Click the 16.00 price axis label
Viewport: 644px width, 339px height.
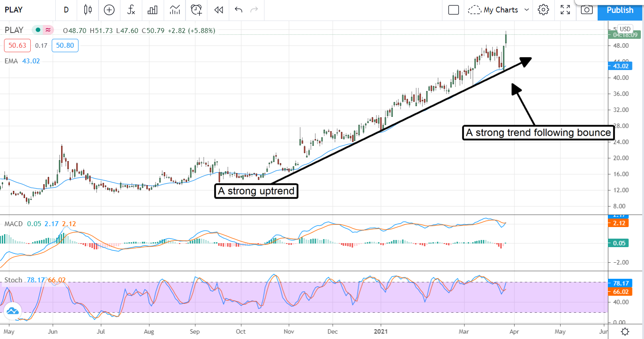tap(621, 174)
